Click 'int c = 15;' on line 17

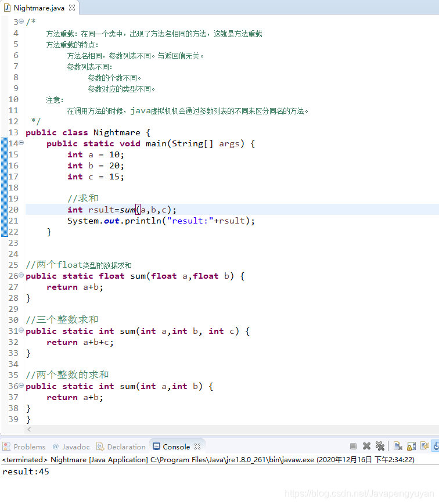(x=95, y=177)
